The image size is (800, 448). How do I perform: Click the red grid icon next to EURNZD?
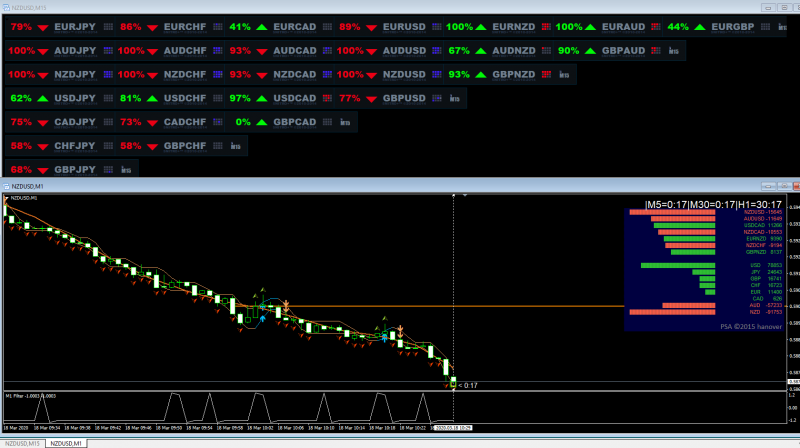pos(546,27)
